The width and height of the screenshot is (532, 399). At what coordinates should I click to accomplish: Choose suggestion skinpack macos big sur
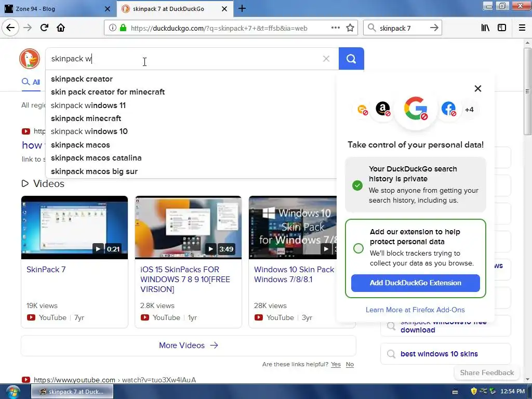191,171
